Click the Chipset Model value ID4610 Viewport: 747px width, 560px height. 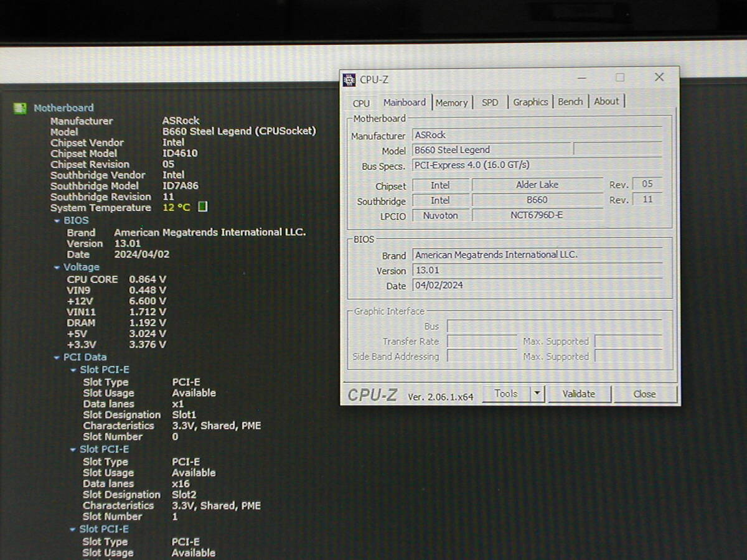pos(180,154)
